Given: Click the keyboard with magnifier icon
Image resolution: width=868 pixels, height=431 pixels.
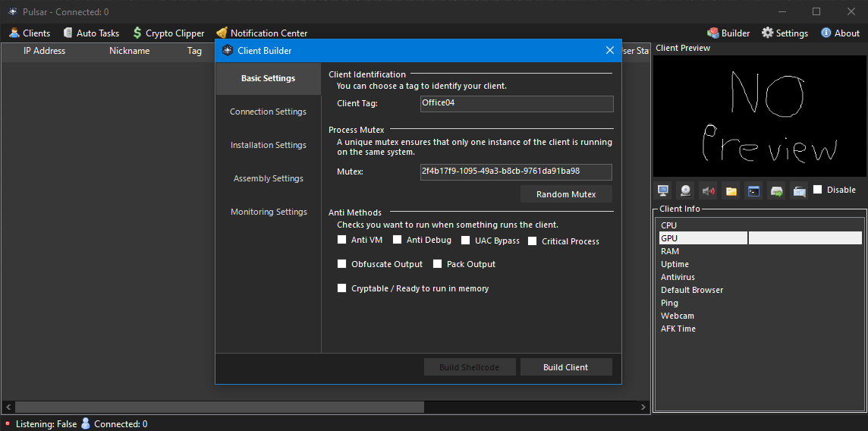Looking at the screenshot, I should 799,191.
